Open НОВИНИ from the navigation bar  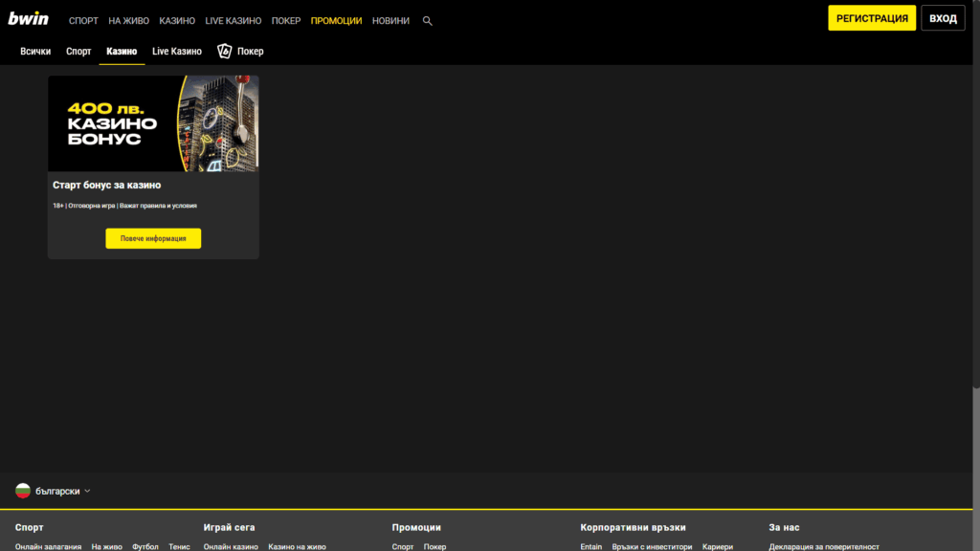390,19
